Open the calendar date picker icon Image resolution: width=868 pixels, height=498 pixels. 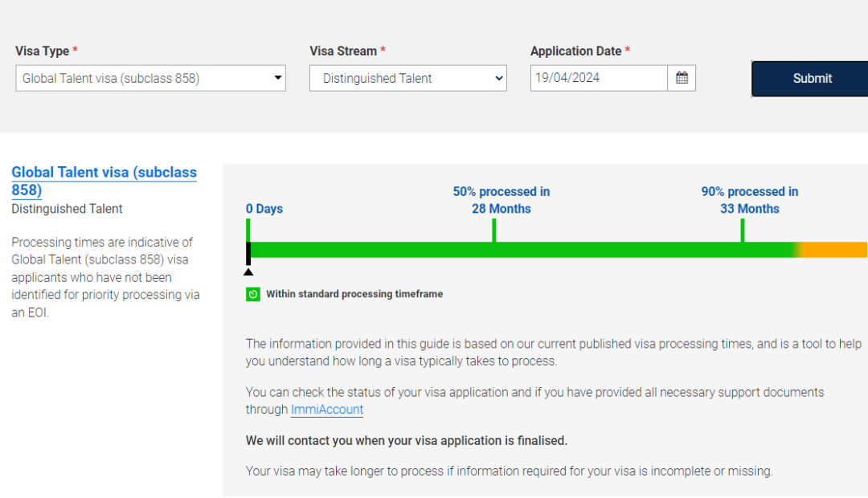tap(682, 78)
